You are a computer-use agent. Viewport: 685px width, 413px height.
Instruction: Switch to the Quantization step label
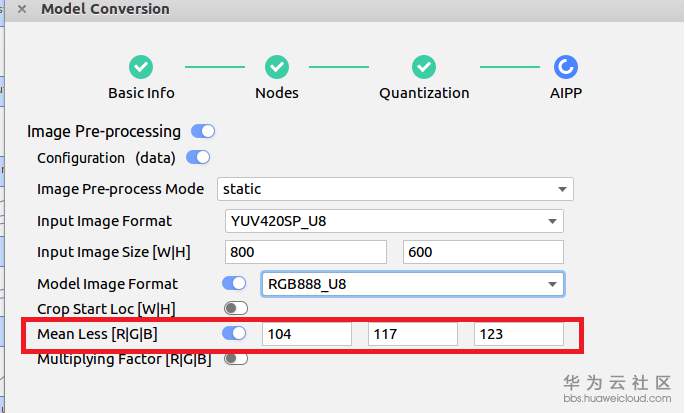click(424, 93)
